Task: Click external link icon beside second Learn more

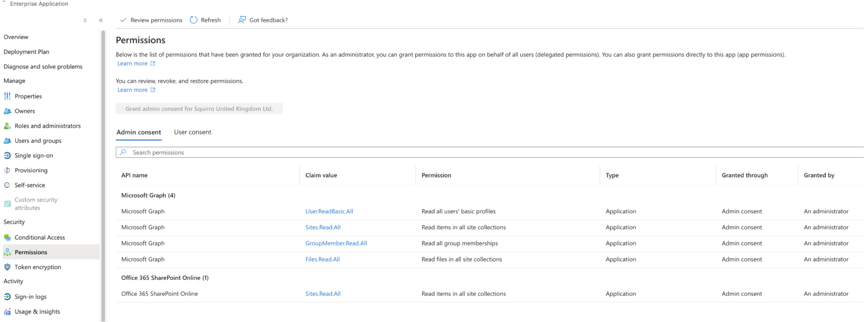Action: [x=153, y=90]
